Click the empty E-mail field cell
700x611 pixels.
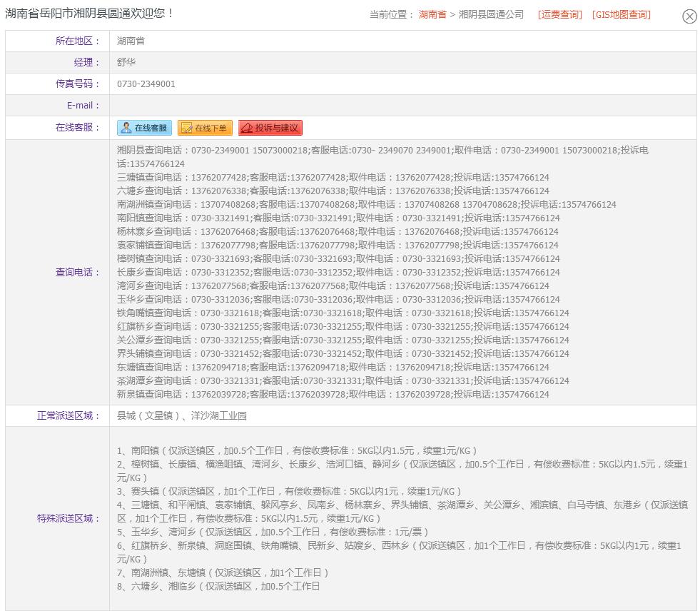(x=402, y=106)
